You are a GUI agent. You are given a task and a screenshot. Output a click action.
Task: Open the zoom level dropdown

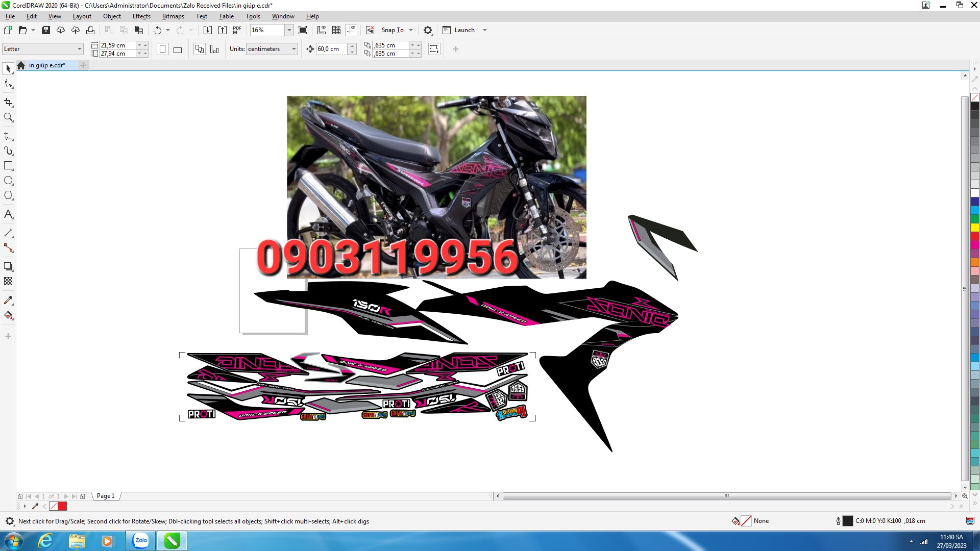click(289, 30)
